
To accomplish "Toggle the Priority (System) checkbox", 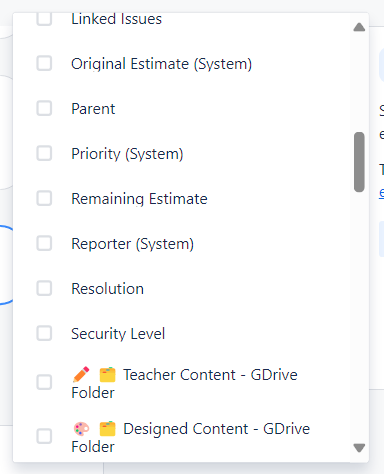I will [44, 153].
